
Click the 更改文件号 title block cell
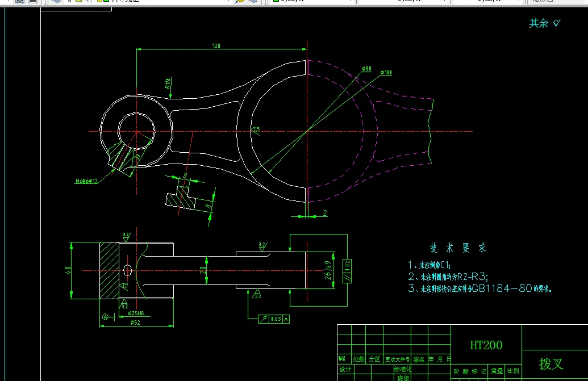397,359
